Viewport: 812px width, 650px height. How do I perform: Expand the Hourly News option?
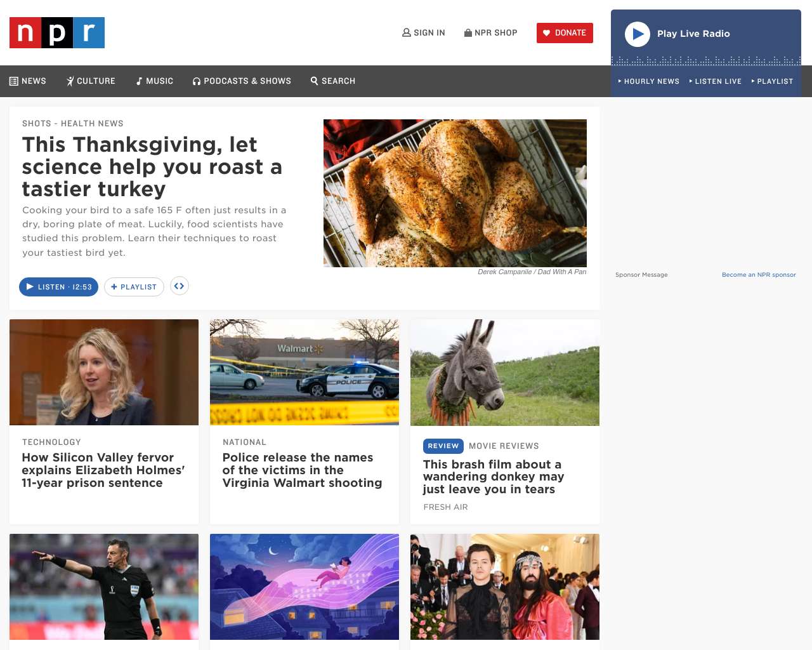click(648, 81)
